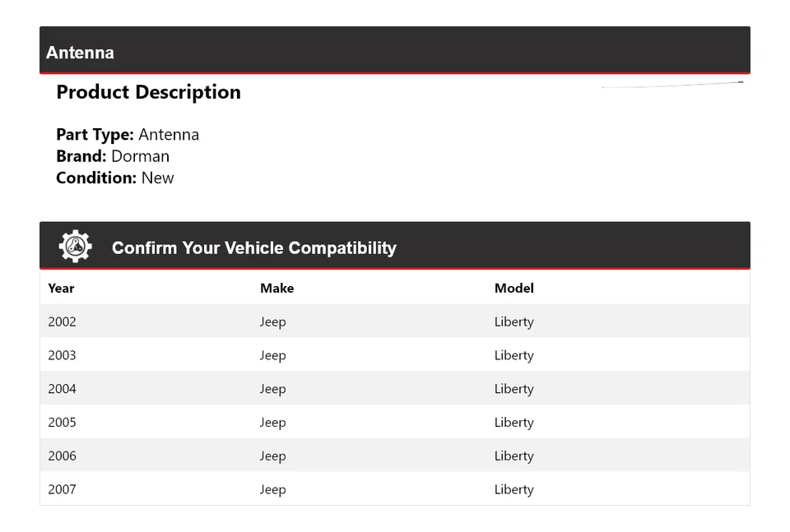Image resolution: width=790 pixels, height=532 pixels.
Task: Click Jeep in the 2007 row
Action: (272, 490)
